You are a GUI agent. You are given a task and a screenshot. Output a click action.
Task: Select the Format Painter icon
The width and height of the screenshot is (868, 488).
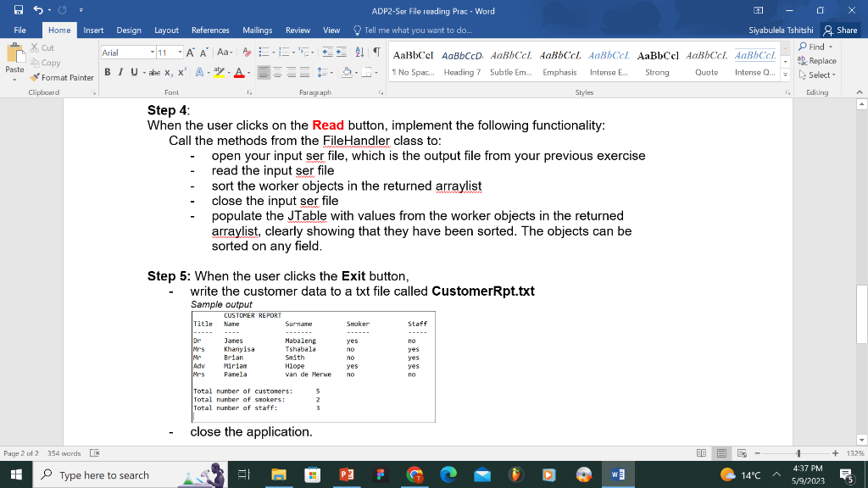35,77
